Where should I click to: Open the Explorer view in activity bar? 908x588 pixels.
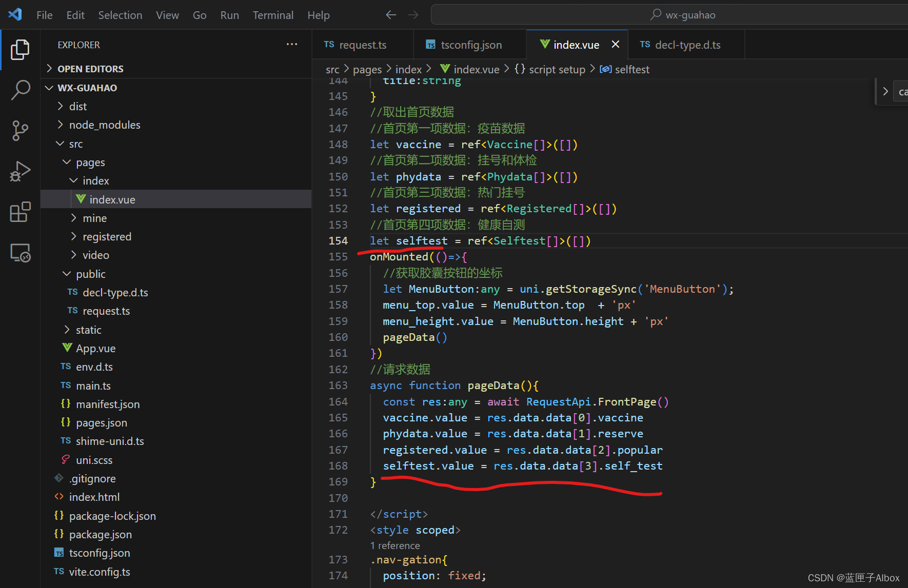point(20,50)
